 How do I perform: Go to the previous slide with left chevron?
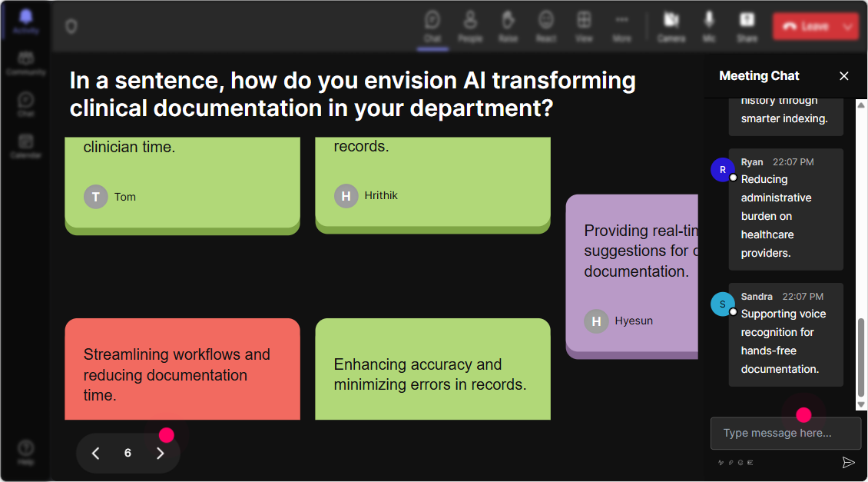tap(96, 454)
